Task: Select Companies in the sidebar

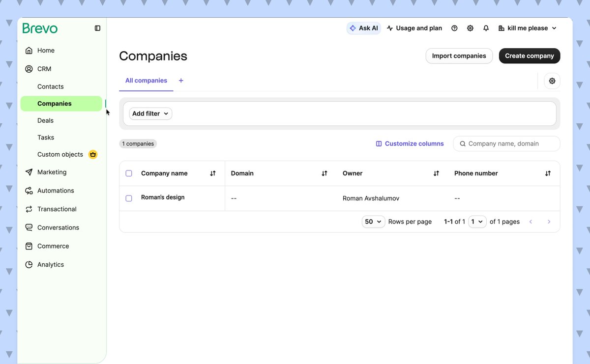Action: [61, 104]
